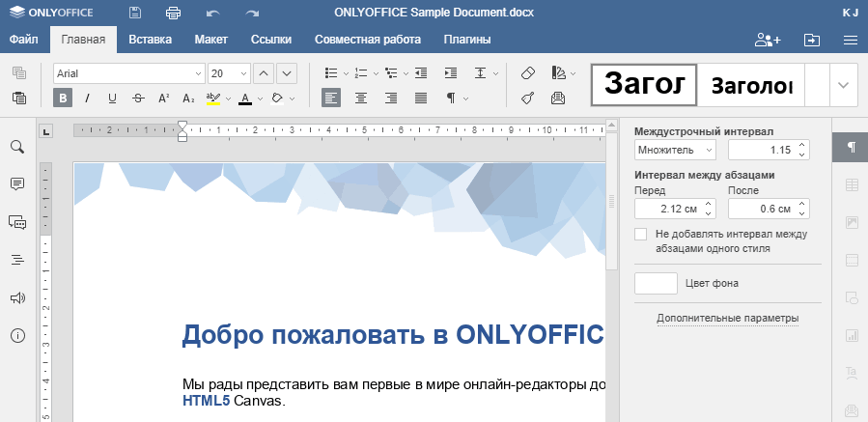Viewport: 868px width, 422px height.
Task: Redo the last action
Action: tap(252, 13)
